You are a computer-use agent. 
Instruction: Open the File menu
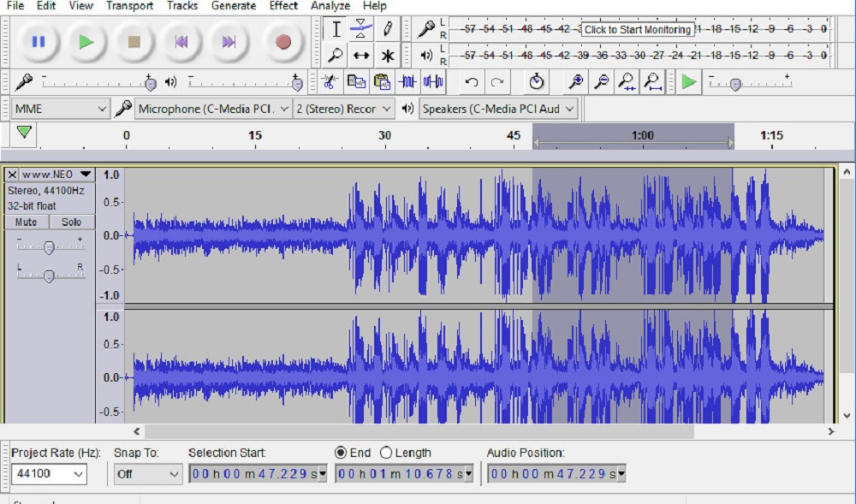point(15,6)
